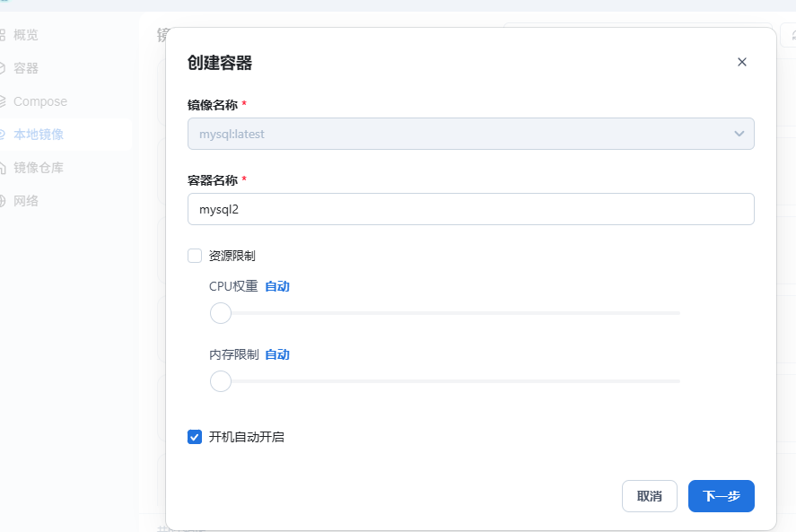Viewport: 796px width, 532px height.
Task: Uncheck the 开机自动开启 checkbox
Action: 195,437
